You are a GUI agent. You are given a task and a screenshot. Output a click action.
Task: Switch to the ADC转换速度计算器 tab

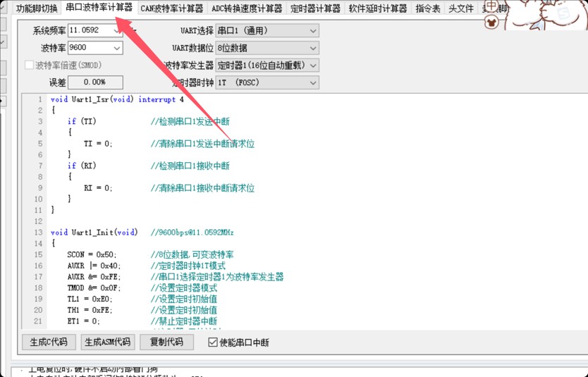pos(246,9)
